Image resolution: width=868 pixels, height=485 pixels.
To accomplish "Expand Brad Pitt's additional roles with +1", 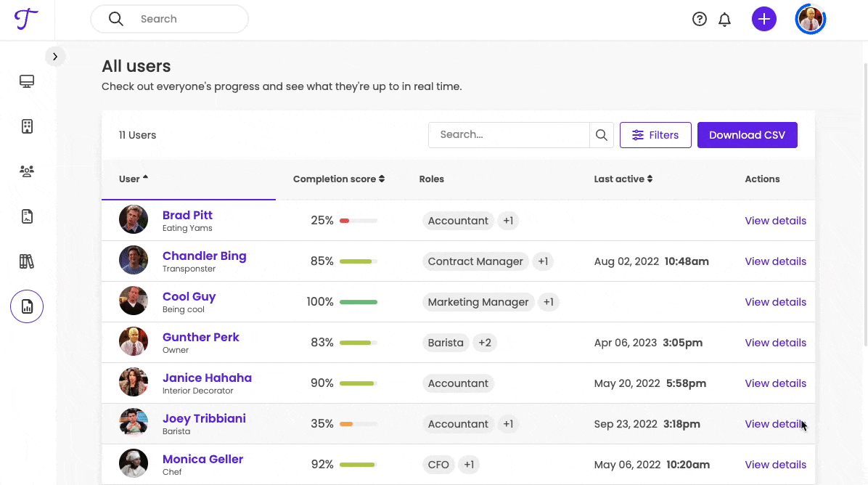I will [508, 221].
